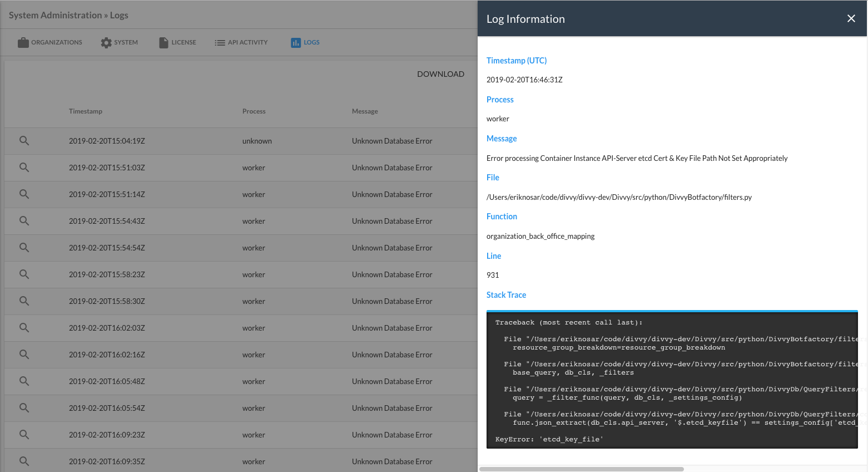Open log details for 2019-02-20T15:51:14Z row
The height and width of the screenshot is (472, 868).
coord(24,194)
